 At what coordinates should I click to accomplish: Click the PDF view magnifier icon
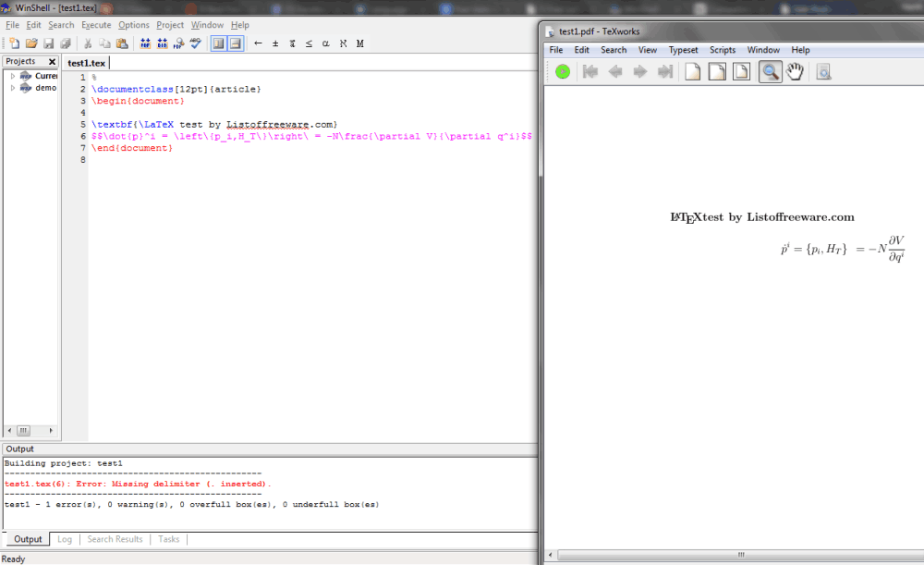click(x=179, y=43)
